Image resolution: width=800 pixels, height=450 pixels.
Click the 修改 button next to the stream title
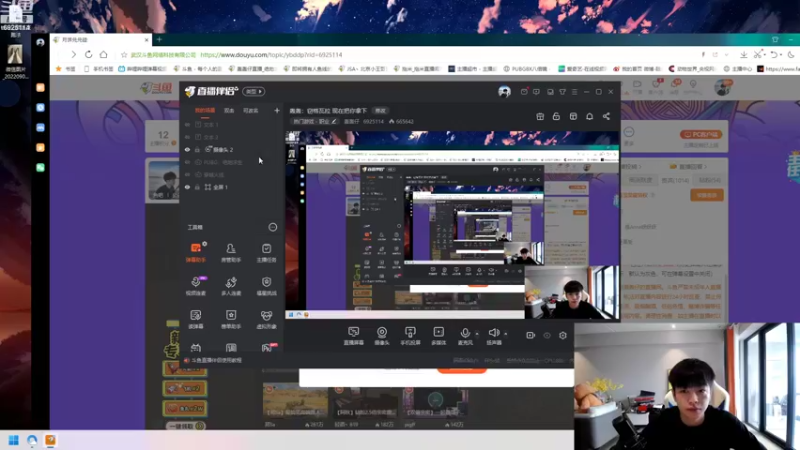pyautogui.click(x=381, y=110)
